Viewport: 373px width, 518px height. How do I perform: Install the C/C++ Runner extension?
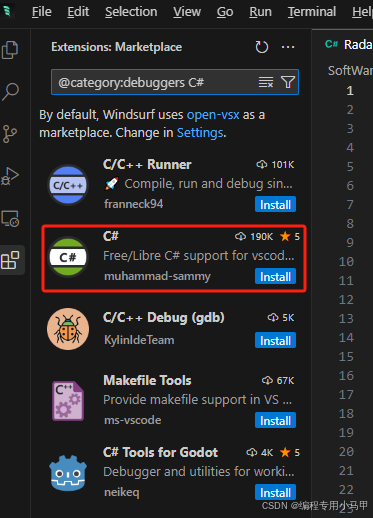[x=275, y=205]
